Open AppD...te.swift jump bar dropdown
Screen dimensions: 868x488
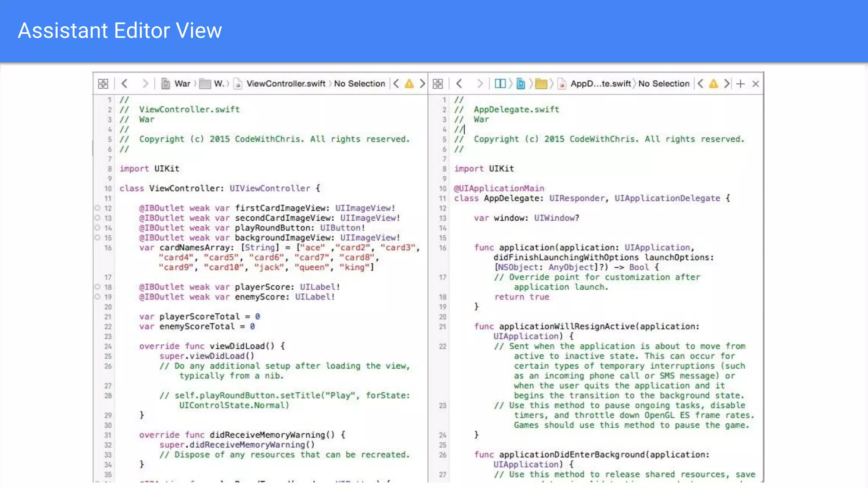click(x=600, y=83)
